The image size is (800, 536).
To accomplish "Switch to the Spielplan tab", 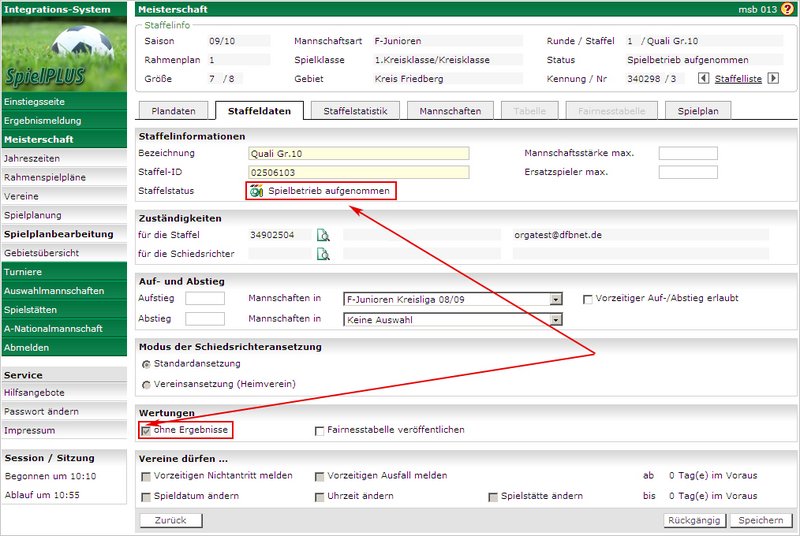I will pos(698,111).
